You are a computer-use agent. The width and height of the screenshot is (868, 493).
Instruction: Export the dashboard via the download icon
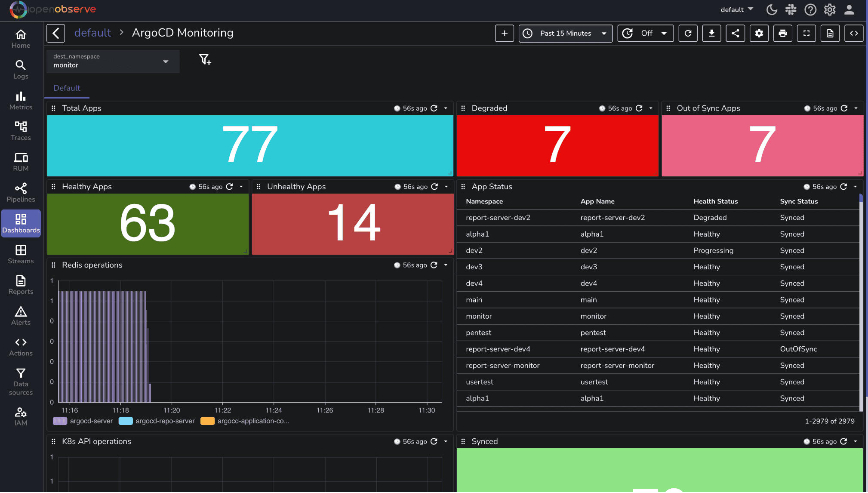coord(712,33)
